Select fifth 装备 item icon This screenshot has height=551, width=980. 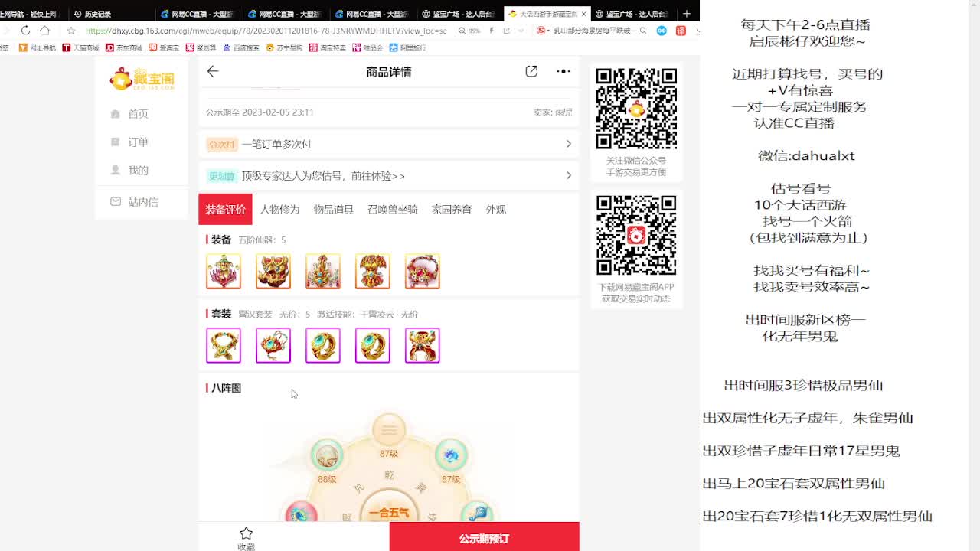pos(423,271)
